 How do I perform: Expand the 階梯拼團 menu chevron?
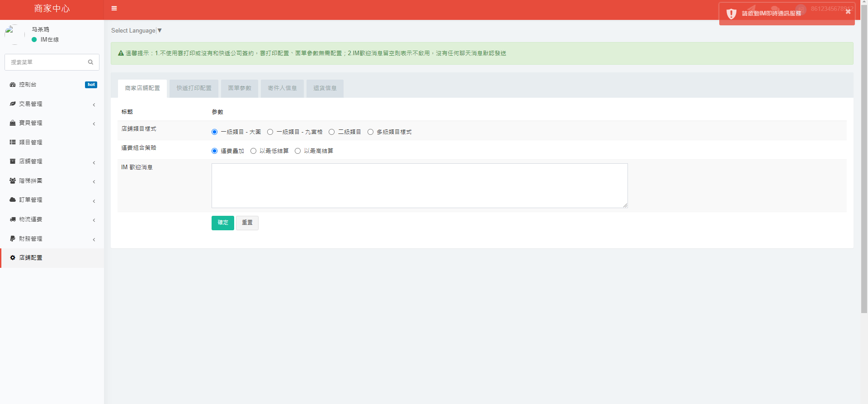coord(94,181)
